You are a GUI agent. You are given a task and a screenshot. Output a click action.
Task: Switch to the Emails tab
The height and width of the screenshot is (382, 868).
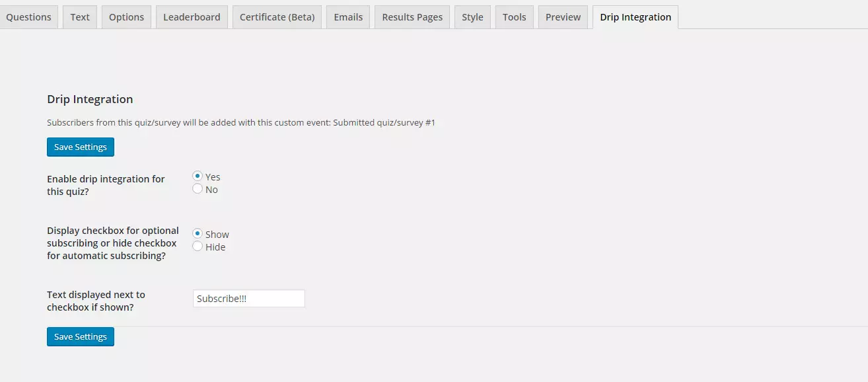click(348, 17)
